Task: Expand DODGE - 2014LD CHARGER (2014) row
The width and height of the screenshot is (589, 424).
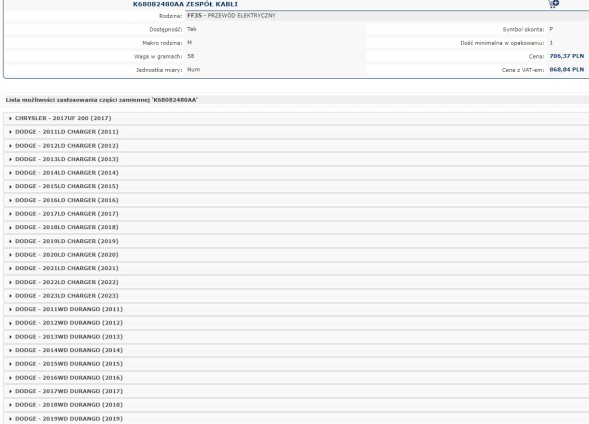Action: coord(296,173)
